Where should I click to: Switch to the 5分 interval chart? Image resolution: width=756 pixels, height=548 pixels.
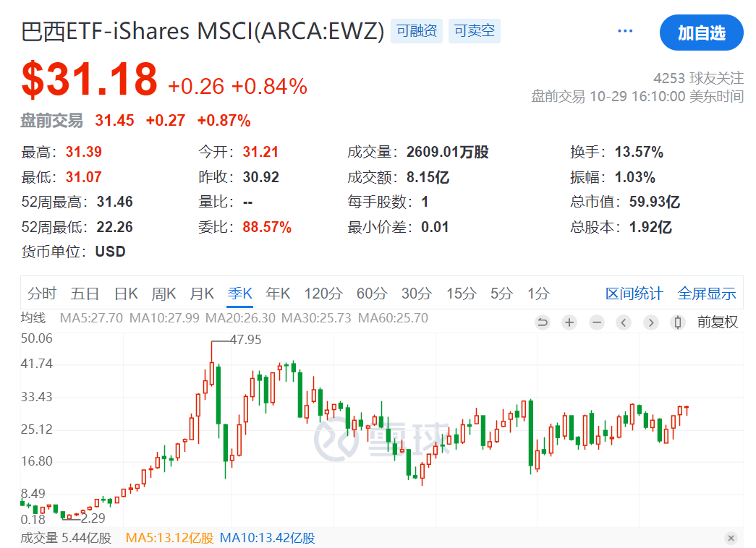point(501,294)
